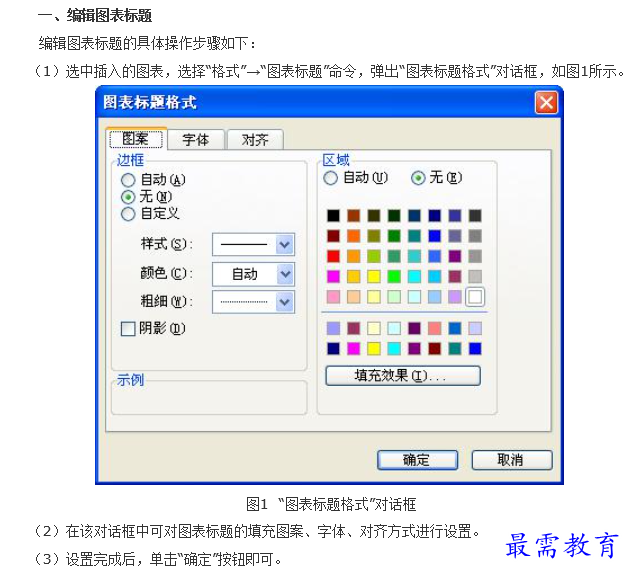
Task: Open the 颜色(C) dropdown showing 自动
Action: (254, 274)
